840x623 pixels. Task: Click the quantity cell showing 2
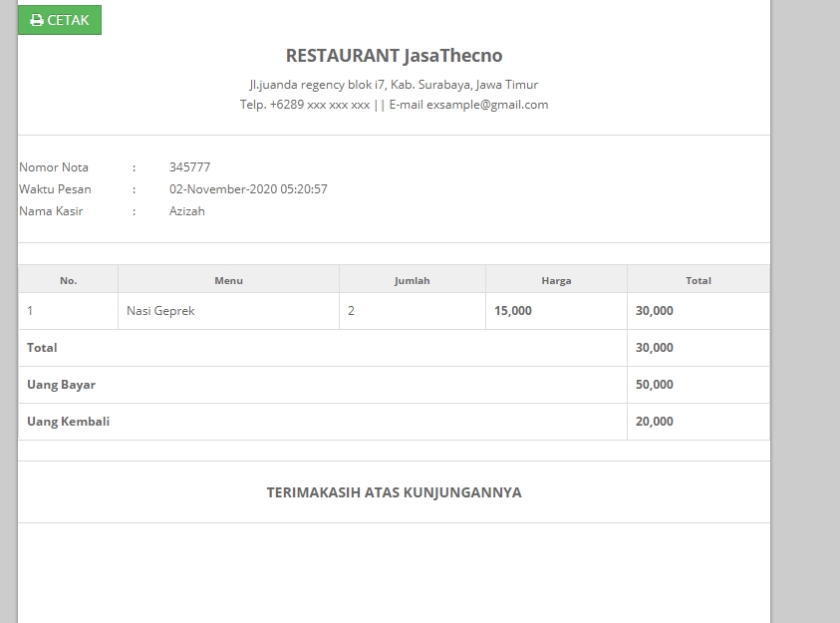coord(412,311)
